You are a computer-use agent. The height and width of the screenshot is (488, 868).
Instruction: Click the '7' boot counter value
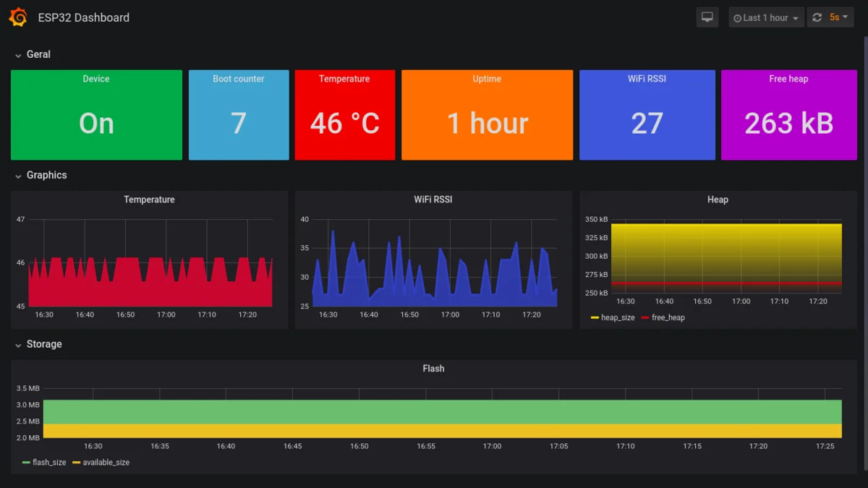point(239,124)
